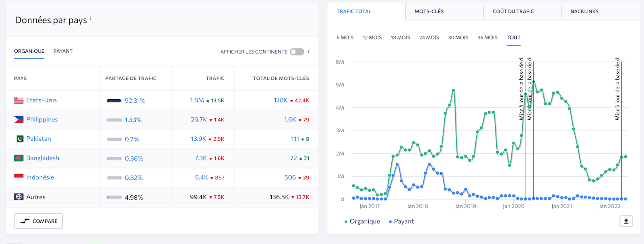
Task: Click the Indonesia flag icon
Action: pos(19,177)
